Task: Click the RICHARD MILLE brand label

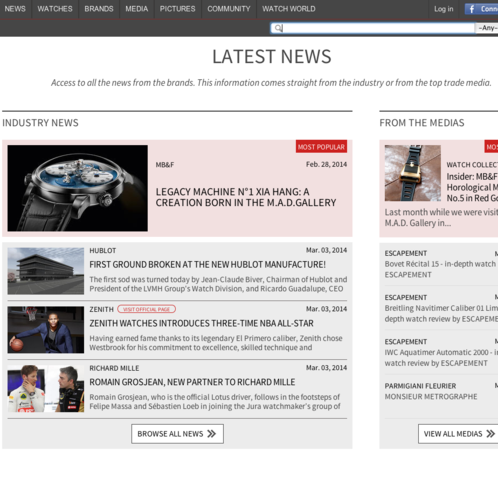Action: click(114, 368)
